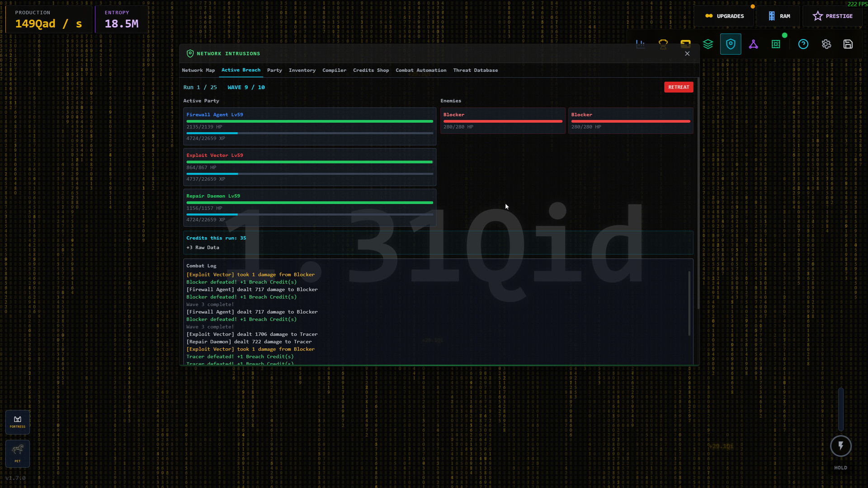Toggle the shield Network Intrusions icon
Image resolution: width=868 pixels, height=488 pixels.
pyautogui.click(x=731, y=44)
